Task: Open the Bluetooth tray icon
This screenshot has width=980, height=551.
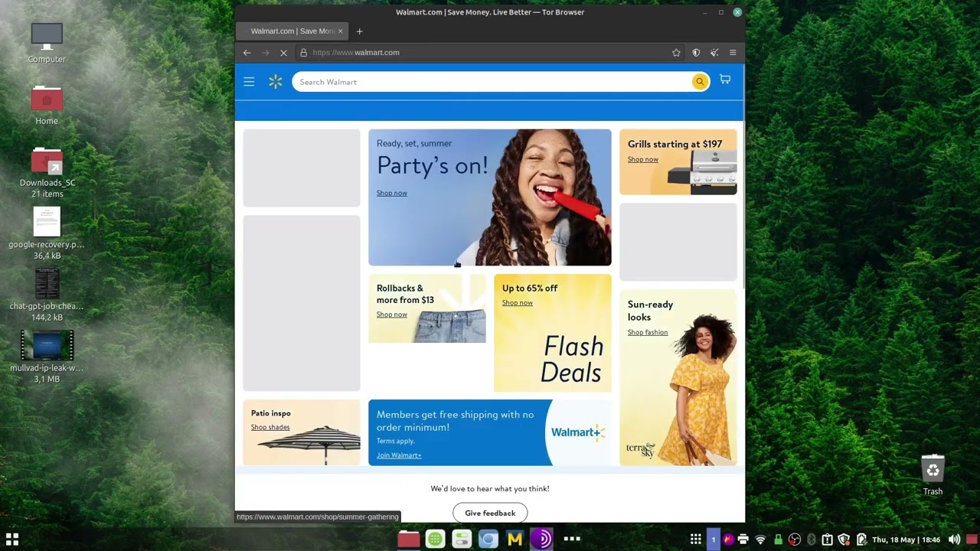Action: point(812,540)
